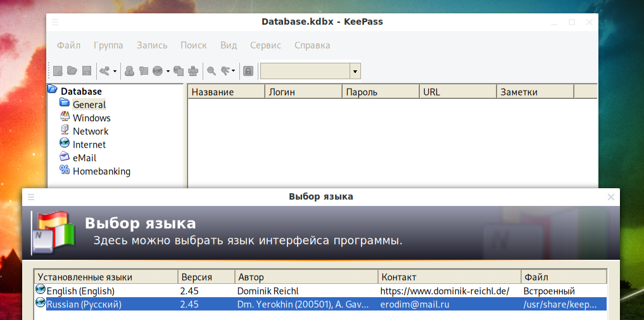Viewport: 644px width, 320px height.
Task: Open the Add Entry dropdown arrow
Action: (115, 72)
